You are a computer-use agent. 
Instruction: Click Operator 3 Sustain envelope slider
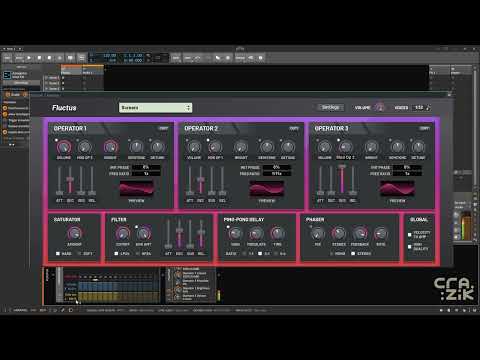click(342, 180)
